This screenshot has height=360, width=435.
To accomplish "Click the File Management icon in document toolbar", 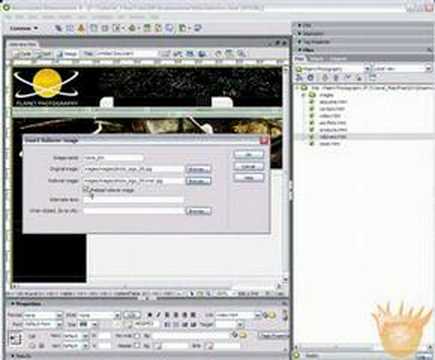I will pos(190,53).
